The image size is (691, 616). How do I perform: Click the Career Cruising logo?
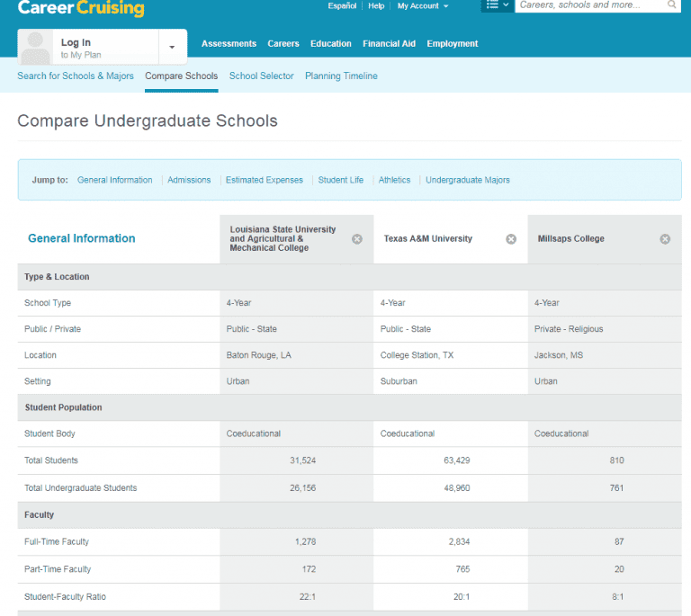point(81,7)
